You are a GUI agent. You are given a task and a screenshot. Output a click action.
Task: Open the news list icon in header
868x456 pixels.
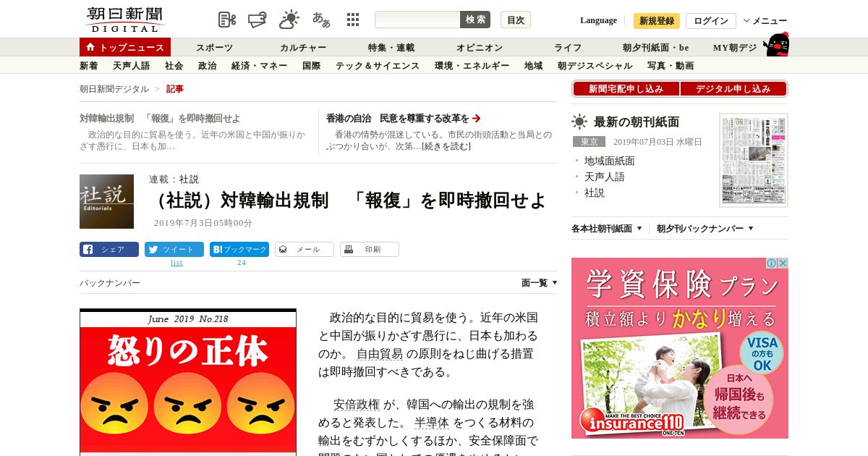coord(227,20)
